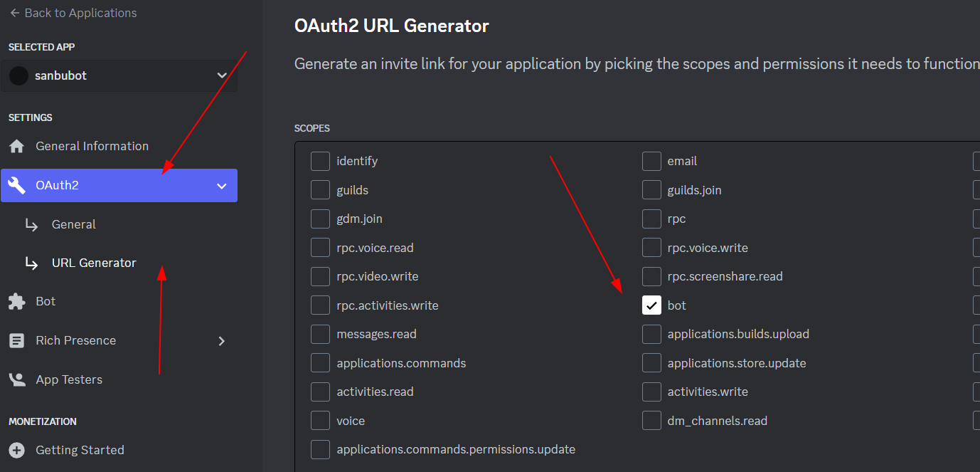Click the App Testers person icon
980x472 pixels.
tap(16, 379)
